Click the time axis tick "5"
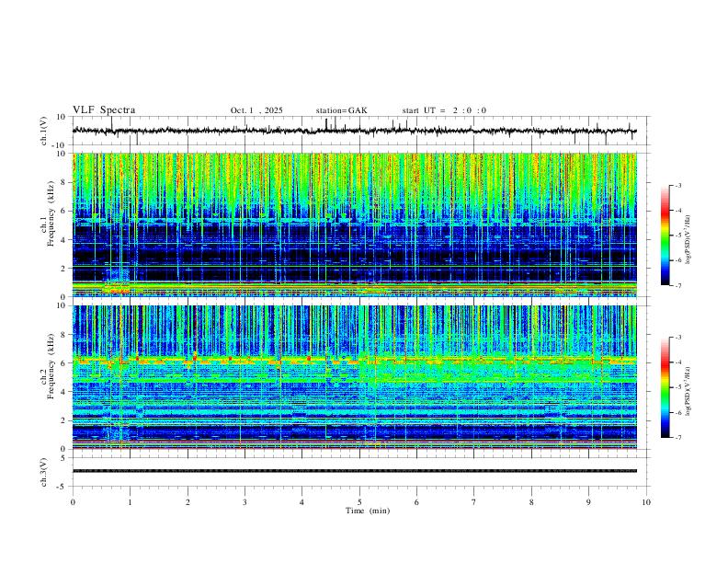The width and height of the screenshot is (728, 563). (x=359, y=502)
